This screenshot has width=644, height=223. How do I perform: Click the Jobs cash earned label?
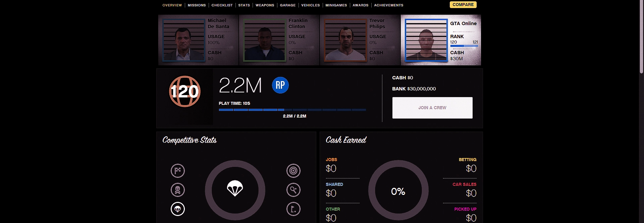click(x=331, y=160)
